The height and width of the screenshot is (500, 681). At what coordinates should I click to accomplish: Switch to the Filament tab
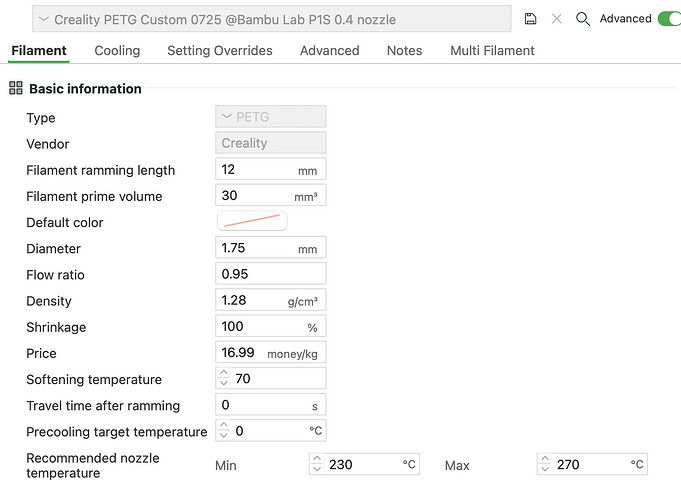point(39,50)
